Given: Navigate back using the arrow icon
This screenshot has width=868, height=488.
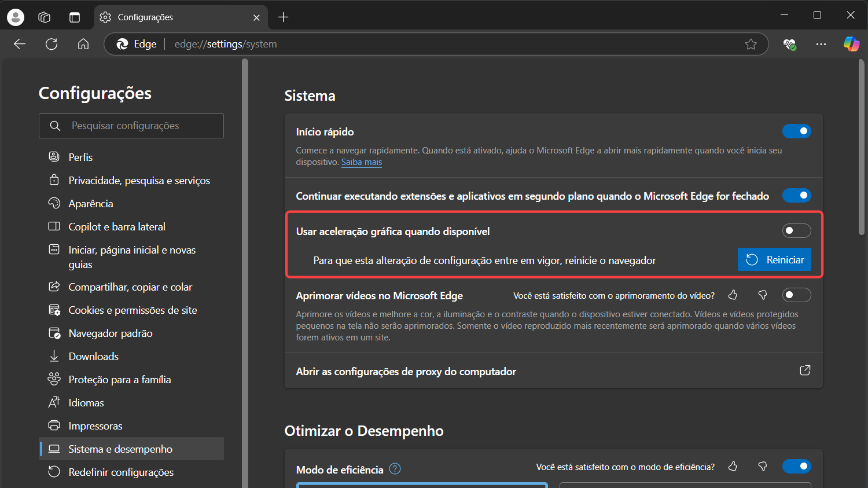Looking at the screenshot, I should point(19,44).
